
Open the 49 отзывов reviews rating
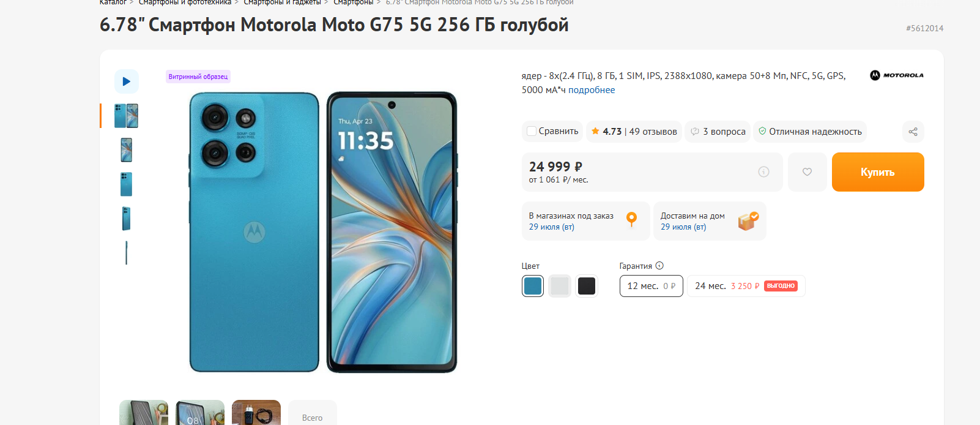point(634,132)
